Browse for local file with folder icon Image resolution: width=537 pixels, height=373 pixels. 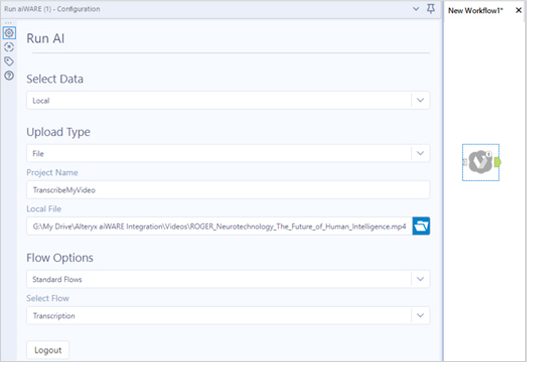point(421,226)
